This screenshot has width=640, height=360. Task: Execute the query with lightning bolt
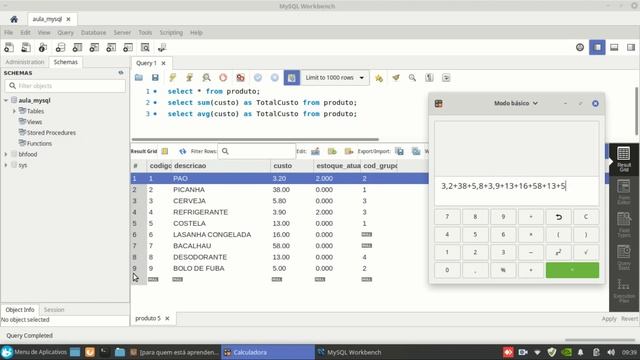point(172,78)
